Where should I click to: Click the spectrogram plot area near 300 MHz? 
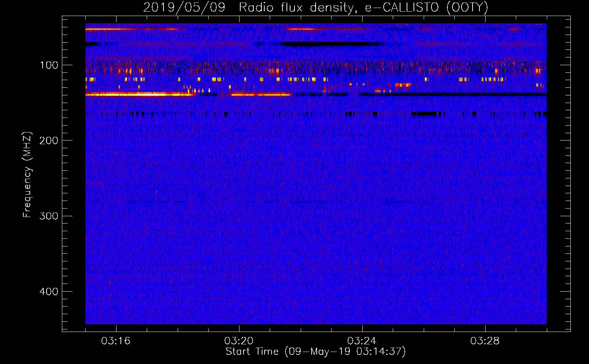(316, 216)
